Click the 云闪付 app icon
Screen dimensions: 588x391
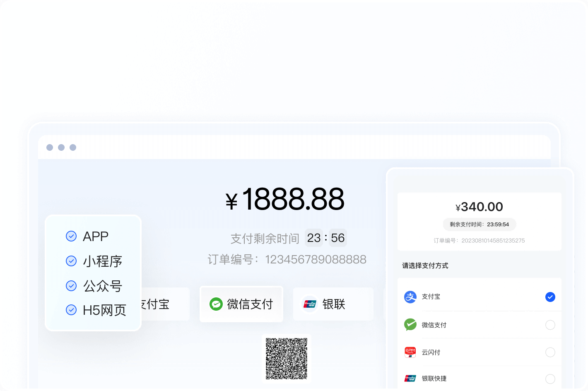[410, 352]
